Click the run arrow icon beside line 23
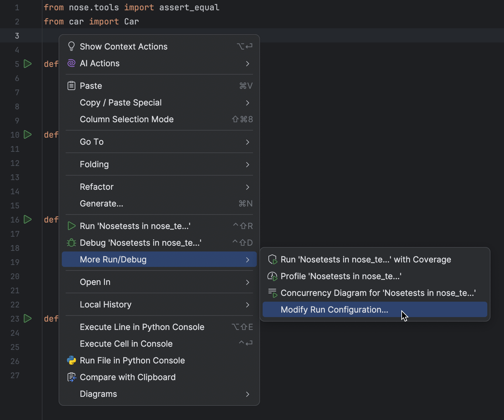504x420 pixels. (x=28, y=318)
